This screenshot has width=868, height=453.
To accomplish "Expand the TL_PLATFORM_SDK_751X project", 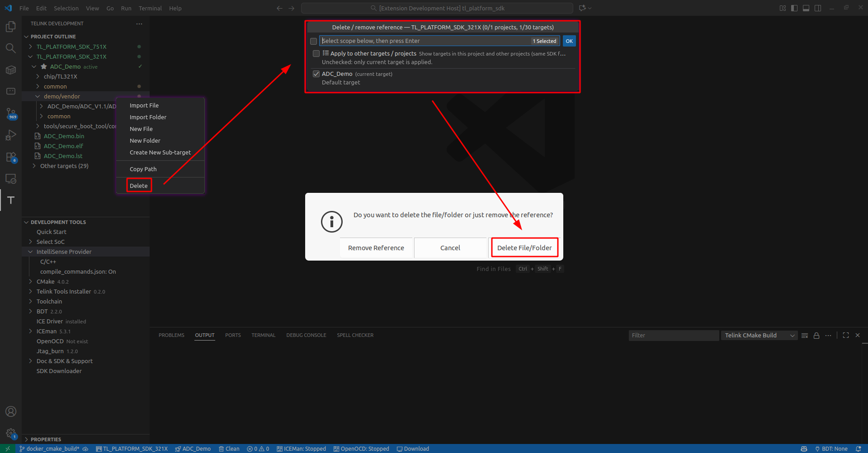I will (30, 47).
